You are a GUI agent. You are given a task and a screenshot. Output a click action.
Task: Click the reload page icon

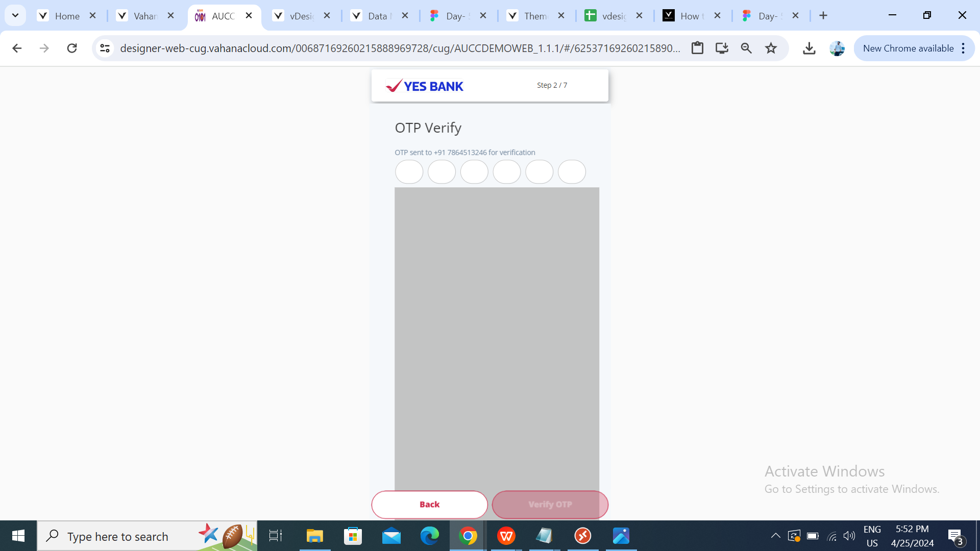[x=72, y=48]
